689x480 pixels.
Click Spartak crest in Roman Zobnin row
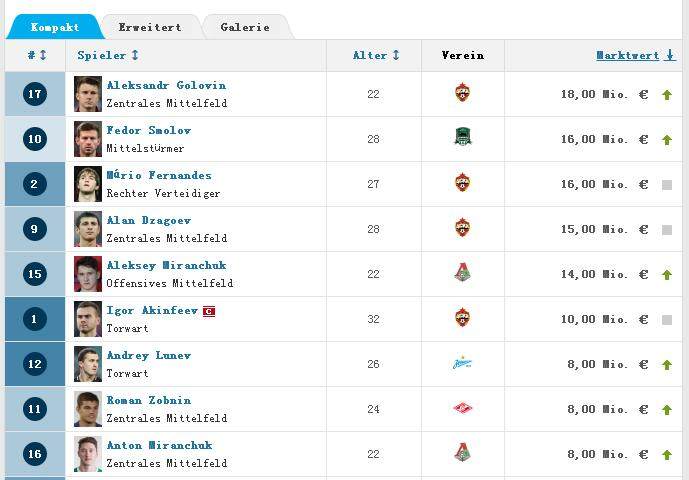pos(462,409)
